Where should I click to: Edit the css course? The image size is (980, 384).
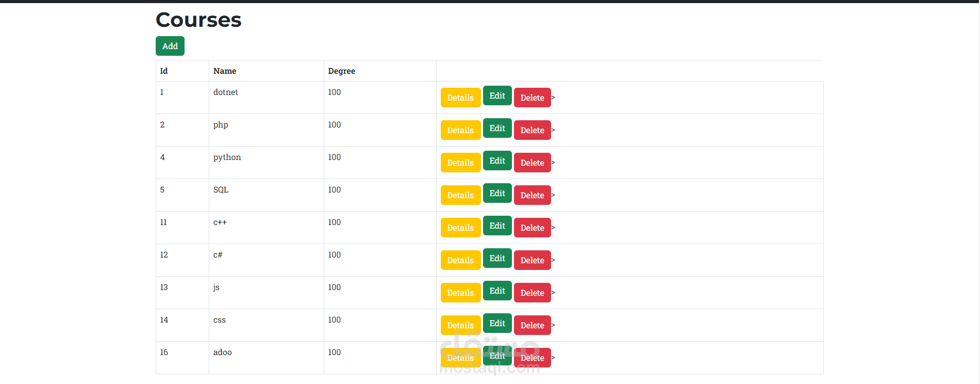pyautogui.click(x=497, y=323)
